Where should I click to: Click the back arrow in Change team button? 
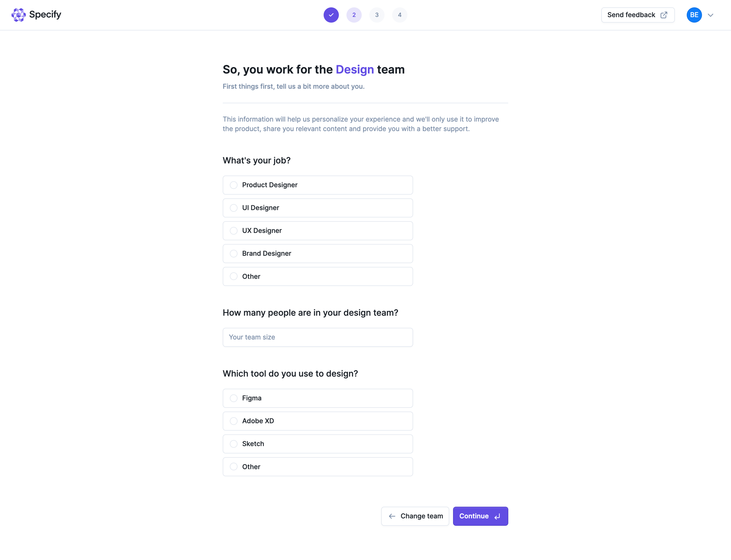click(392, 516)
